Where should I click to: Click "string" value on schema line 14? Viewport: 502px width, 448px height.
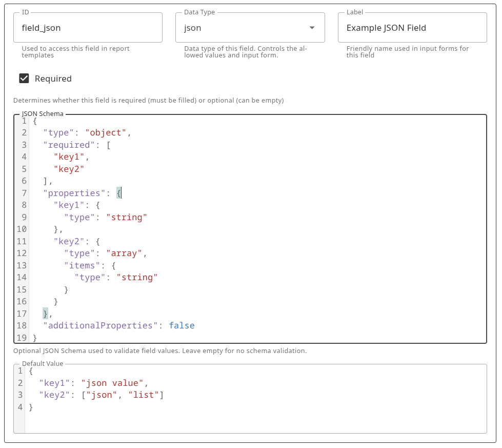coord(137,277)
